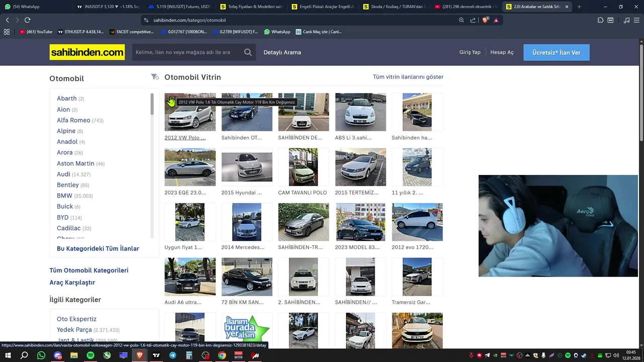The width and height of the screenshot is (644, 362).
Task: Open Spotify from the taskbar
Action: tap(91, 355)
